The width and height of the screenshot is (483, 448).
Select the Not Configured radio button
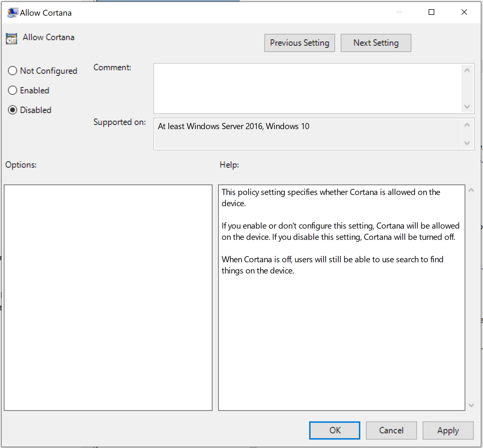point(13,71)
